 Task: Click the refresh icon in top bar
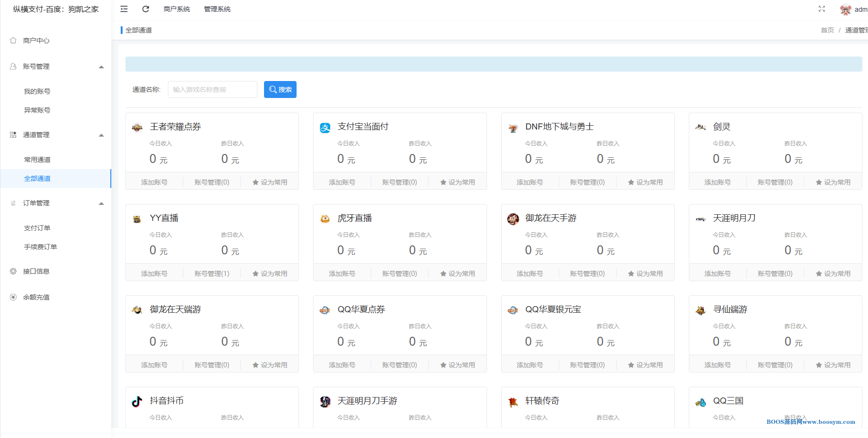coord(146,9)
